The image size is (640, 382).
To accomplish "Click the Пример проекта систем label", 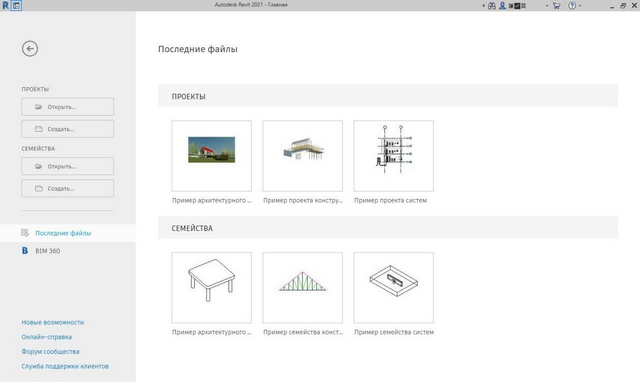I will pos(390,200).
